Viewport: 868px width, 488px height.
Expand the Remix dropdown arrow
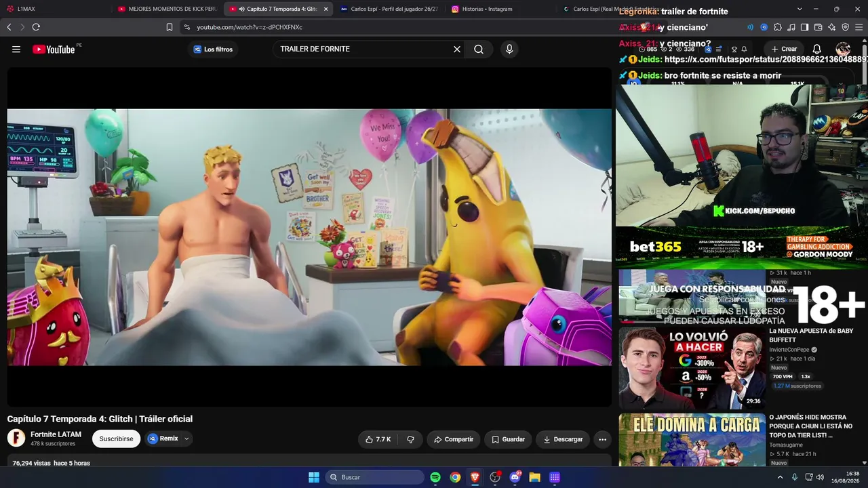point(186,439)
